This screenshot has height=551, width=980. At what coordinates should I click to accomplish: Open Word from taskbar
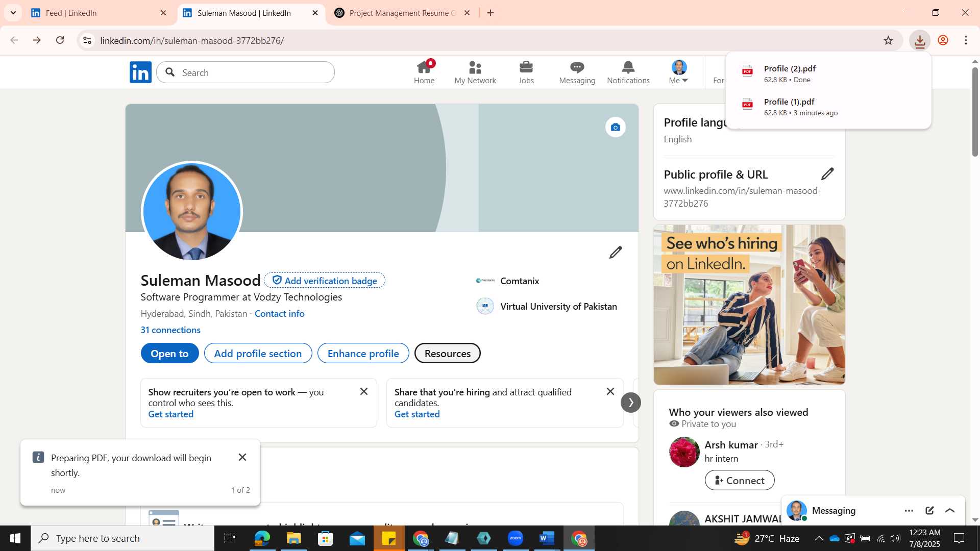pyautogui.click(x=547, y=538)
